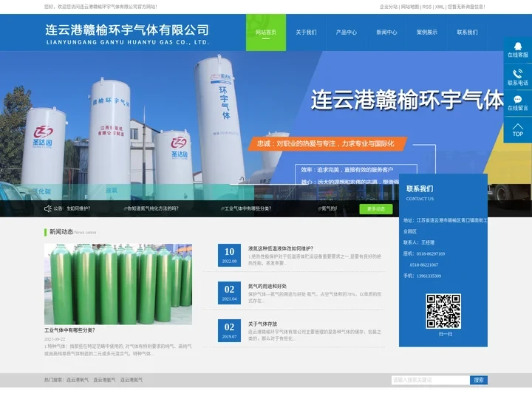Click the orange banner slogan 忠诚
The width and height of the screenshot is (532, 399).
327,144
